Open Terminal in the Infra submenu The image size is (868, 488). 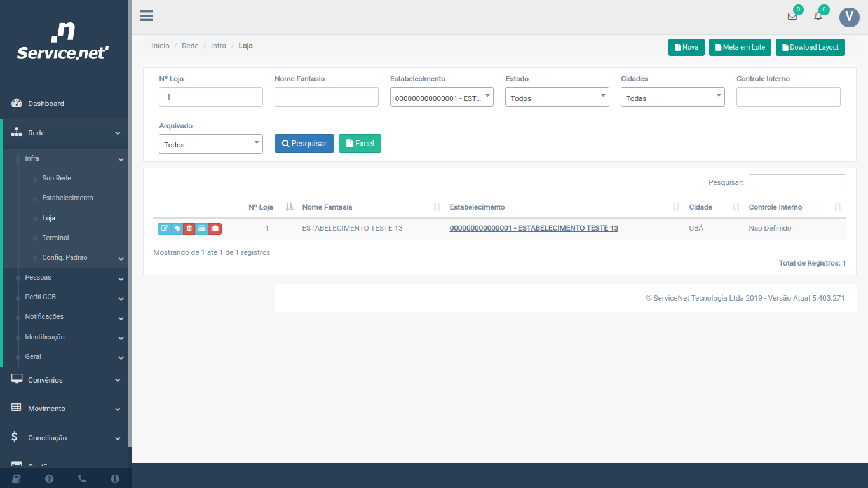point(55,238)
